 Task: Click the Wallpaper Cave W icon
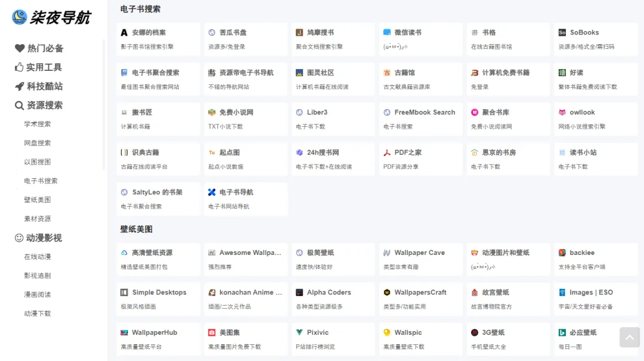pyautogui.click(x=387, y=253)
